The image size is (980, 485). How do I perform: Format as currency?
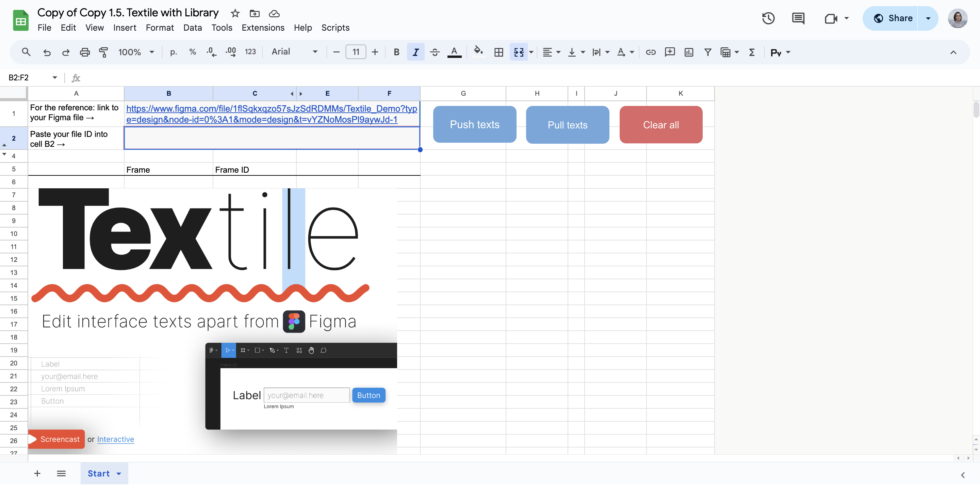pos(174,52)
